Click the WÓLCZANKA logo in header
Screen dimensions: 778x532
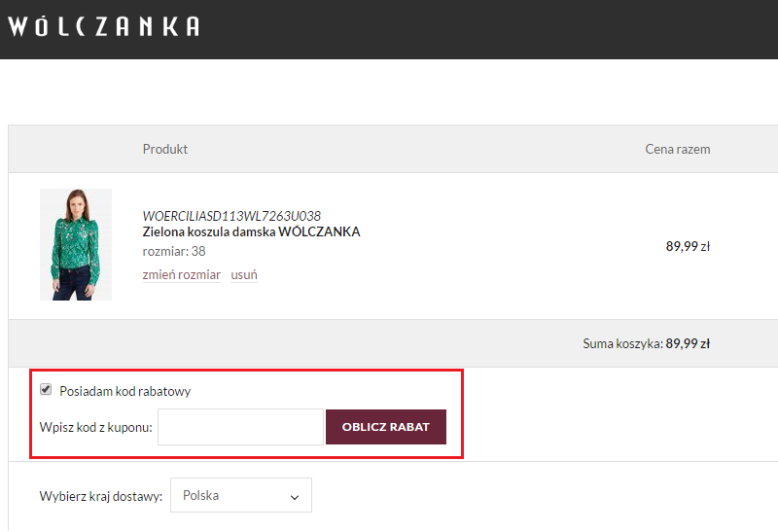coord(104,26)
